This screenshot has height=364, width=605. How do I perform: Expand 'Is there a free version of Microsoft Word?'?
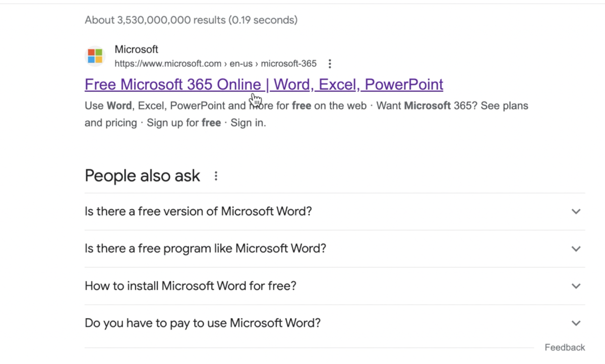(575, 211)
